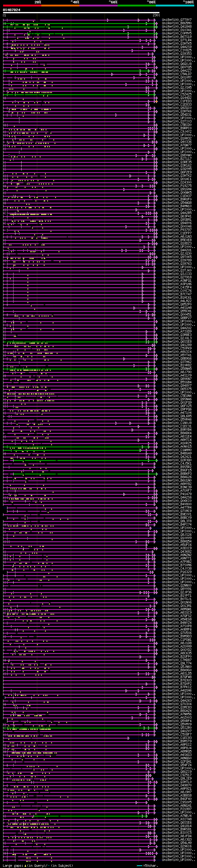Viewport: 197px width, 868px height.
Task: Select hit UniRef100_A0N015
Action: click(177, 447)
